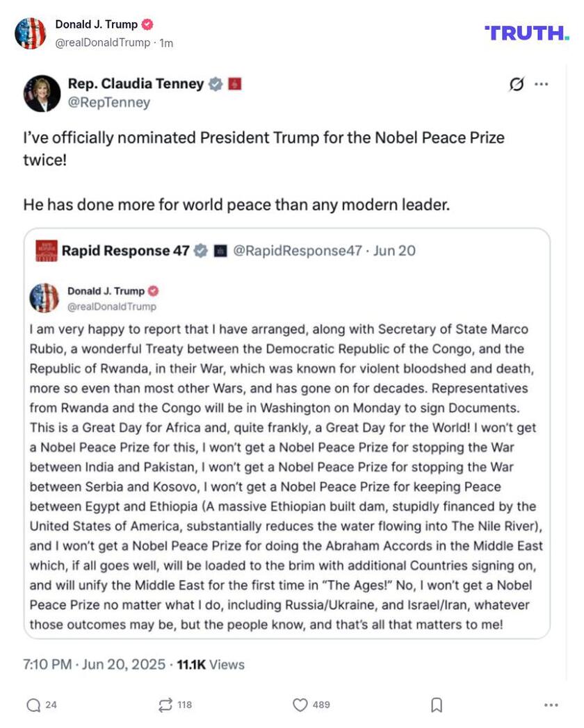Screen dimensions: 584x728
Task: Click Rep. Claudia Tenney's profile picture
Action: (42, 92)
